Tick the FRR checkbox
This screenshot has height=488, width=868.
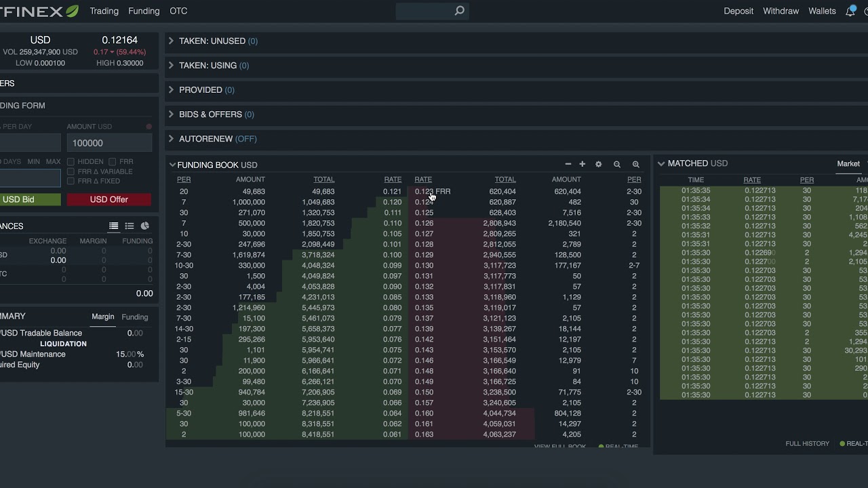coord(113,162)
